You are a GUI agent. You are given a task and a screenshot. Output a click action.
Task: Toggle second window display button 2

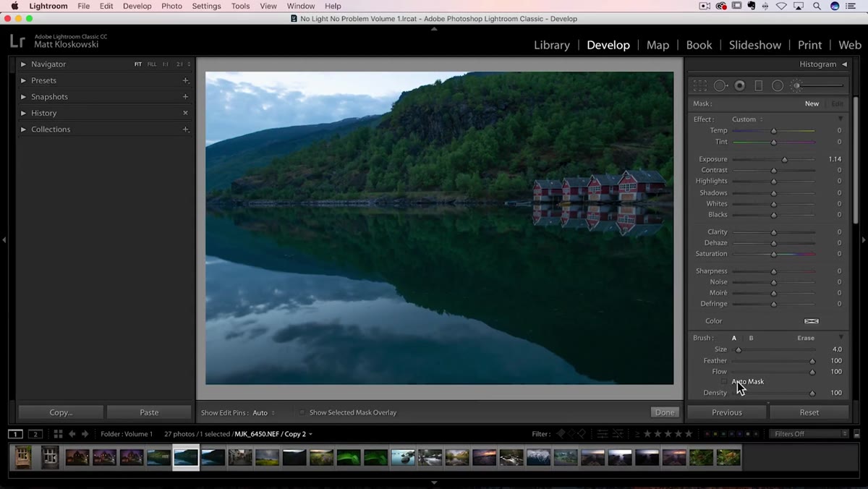pos(35,434)
